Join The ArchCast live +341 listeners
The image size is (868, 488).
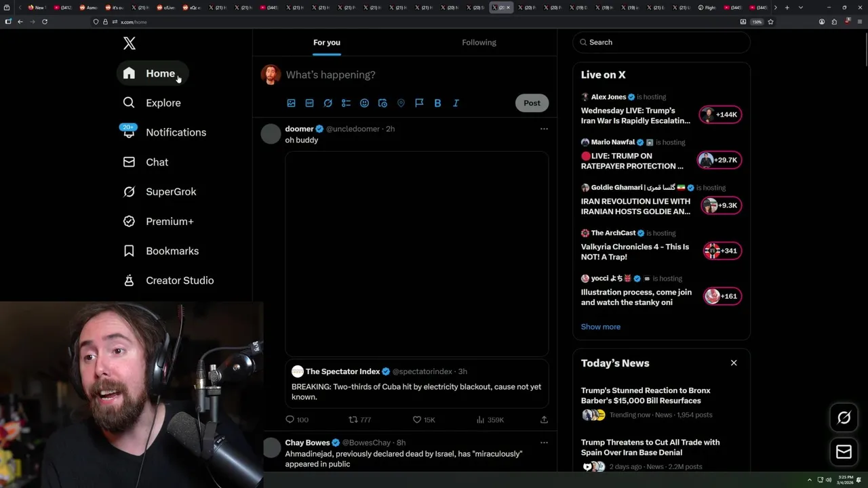[x=722, y=251]
